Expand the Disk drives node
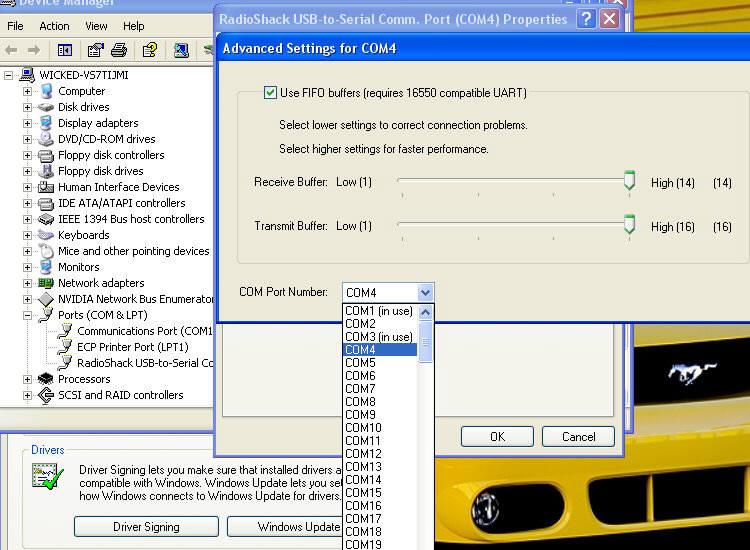The image size is (750, 550). point(27,107)
